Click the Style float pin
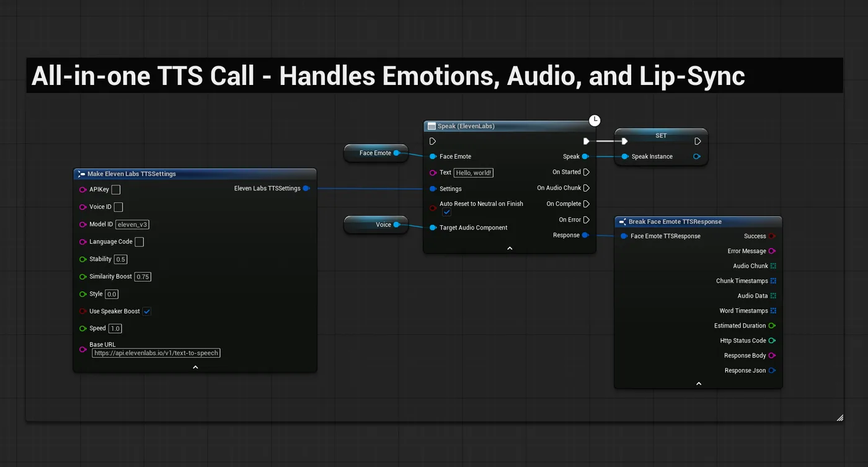The height and width of the screenshot is (467, 868). click(83, 294)
